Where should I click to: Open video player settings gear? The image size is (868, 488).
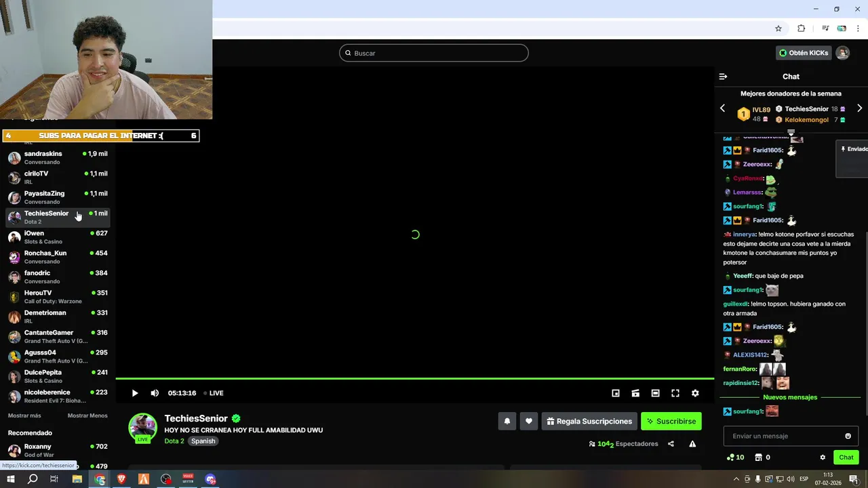pyautogui.click(x=695, y=393)
